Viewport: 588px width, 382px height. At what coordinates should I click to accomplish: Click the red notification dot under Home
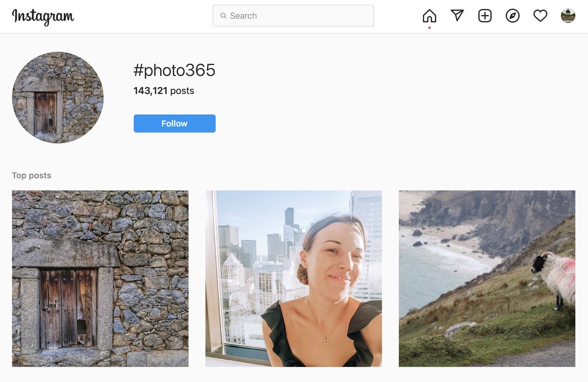click(429, 27)
